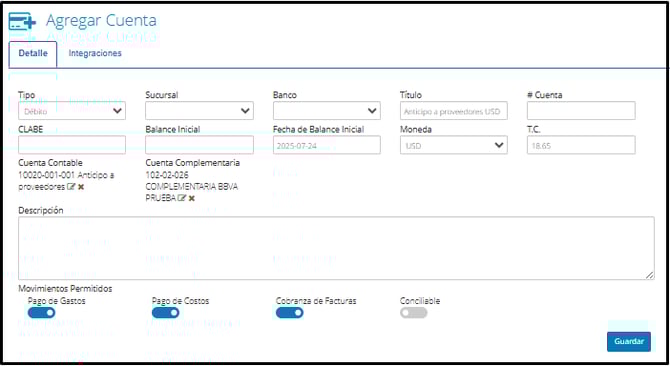This screenshot has width=670, height=366.
Task: Click the Descripción resize handle
Action: 649,275
